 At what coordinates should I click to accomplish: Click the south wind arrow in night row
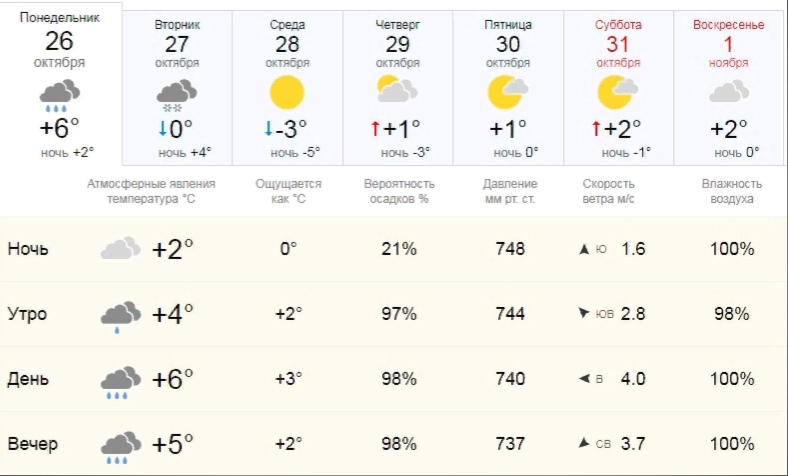[x=584, y=249]
